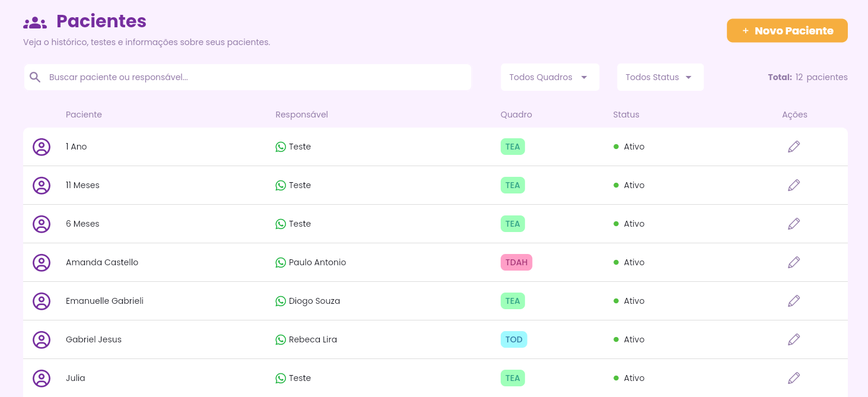
Task: Sort by Paciente column header
Action: click(84, 115)
